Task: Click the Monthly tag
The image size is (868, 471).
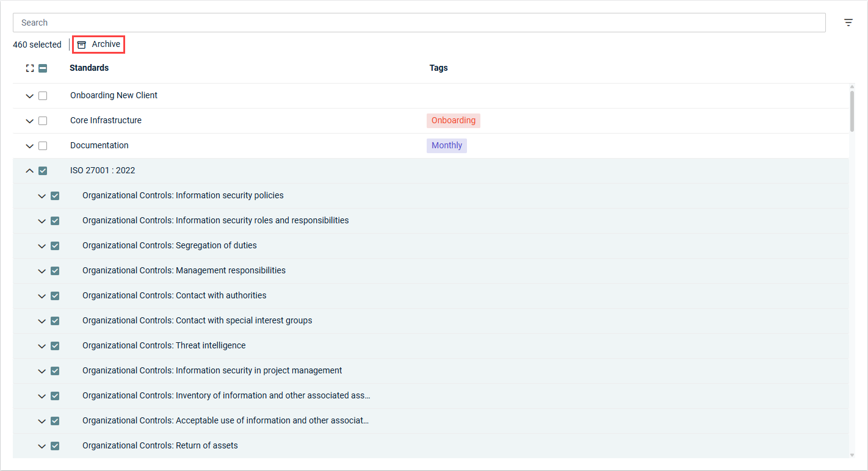Action: pyautogui.click(x=446, y=145)
